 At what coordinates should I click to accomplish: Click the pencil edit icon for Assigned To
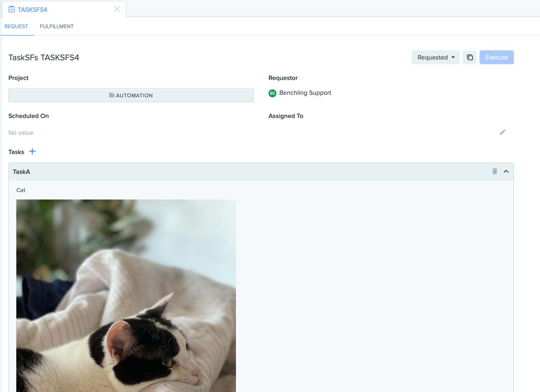point(503,132)
